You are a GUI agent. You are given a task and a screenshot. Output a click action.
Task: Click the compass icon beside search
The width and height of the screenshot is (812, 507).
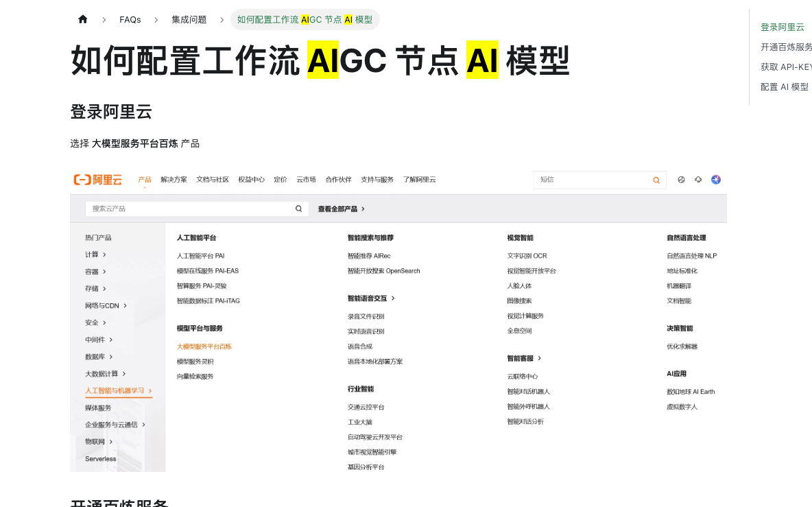pyautogui.click(x=681, y=180)
